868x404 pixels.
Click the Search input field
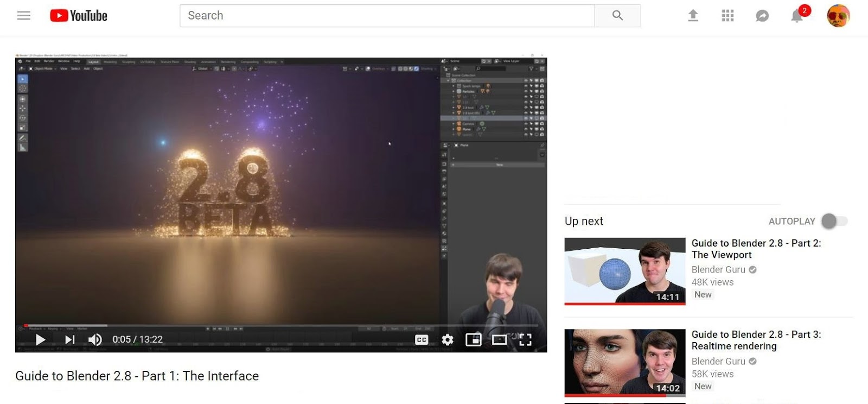coord(387,16)
